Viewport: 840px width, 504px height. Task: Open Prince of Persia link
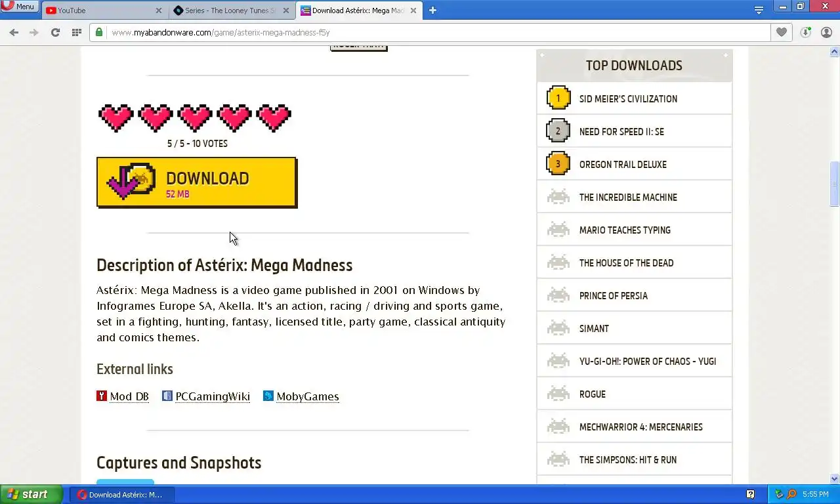pos(613,296)
